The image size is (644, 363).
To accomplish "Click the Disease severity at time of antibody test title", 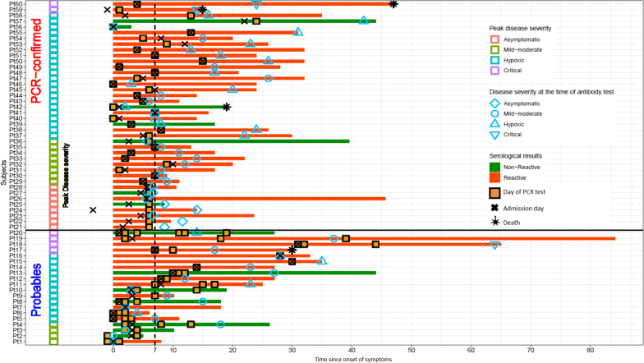I will pos(552,92).
